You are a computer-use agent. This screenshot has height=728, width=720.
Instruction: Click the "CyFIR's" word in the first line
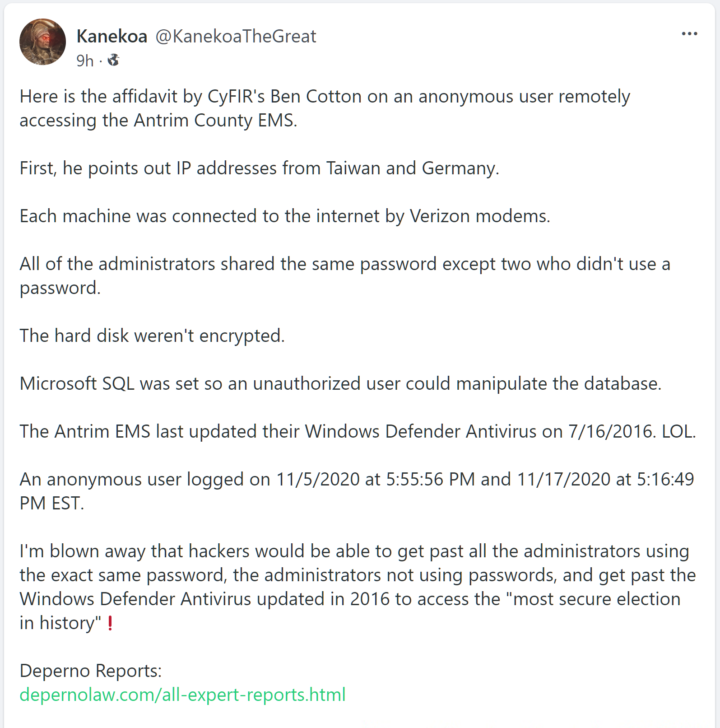[x=236, y=97]
